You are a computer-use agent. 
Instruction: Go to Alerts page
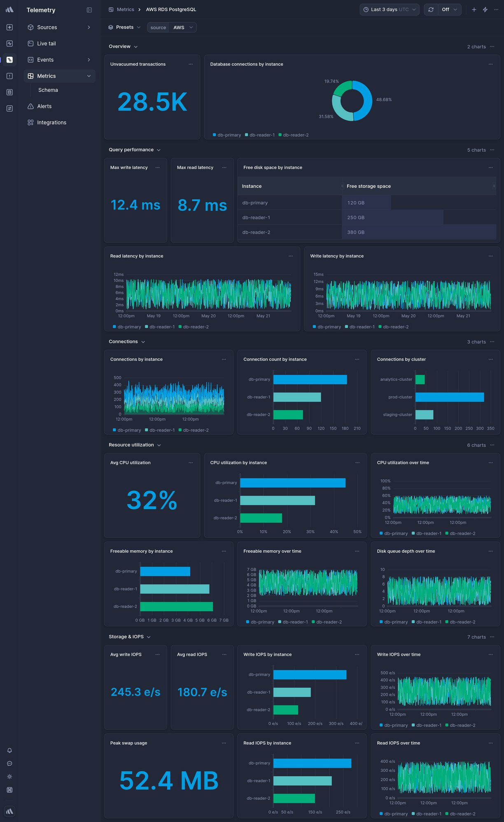pos(44,106)
